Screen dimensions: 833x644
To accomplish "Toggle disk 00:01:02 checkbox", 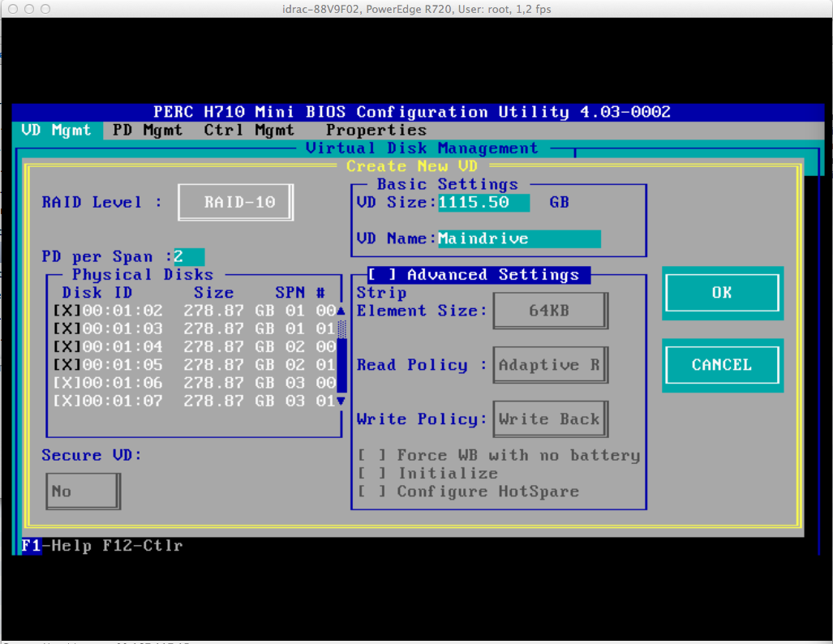I will [x=67, y=311].
